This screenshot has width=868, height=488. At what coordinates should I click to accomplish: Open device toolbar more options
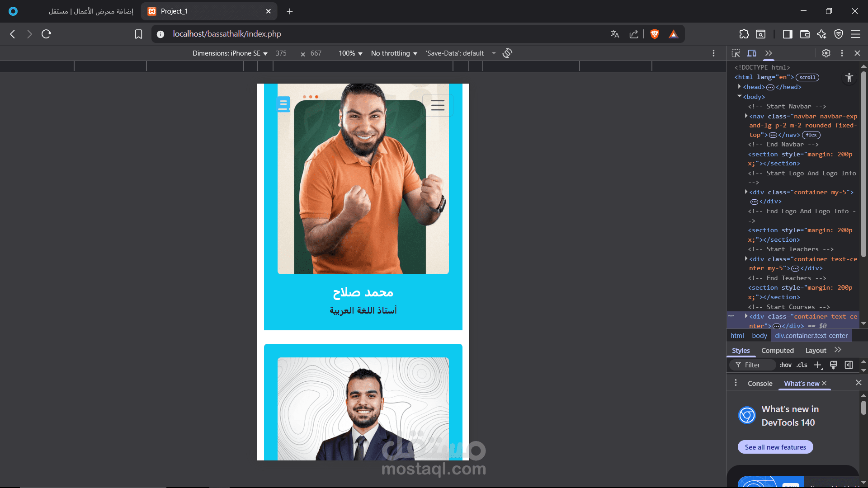pos(714,53)
